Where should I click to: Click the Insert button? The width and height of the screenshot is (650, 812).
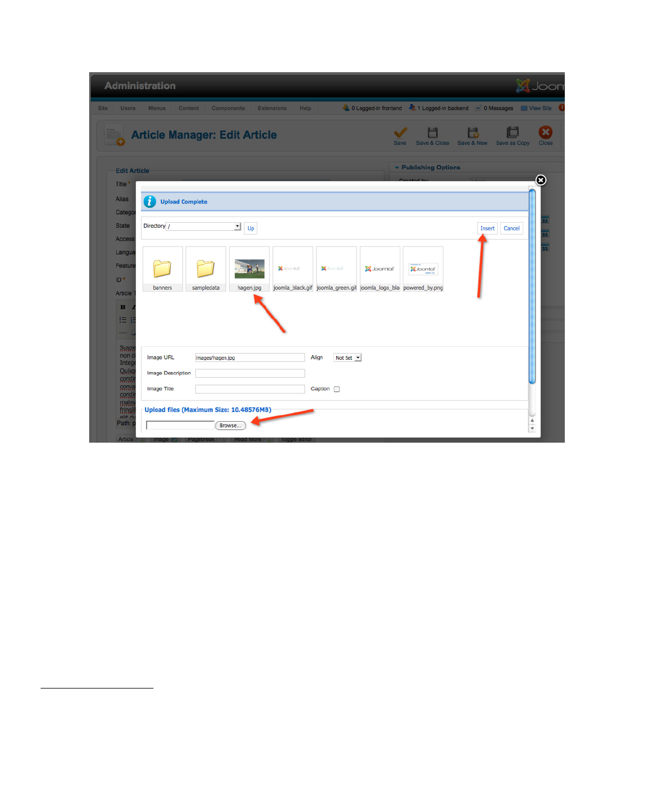(488, 228)
